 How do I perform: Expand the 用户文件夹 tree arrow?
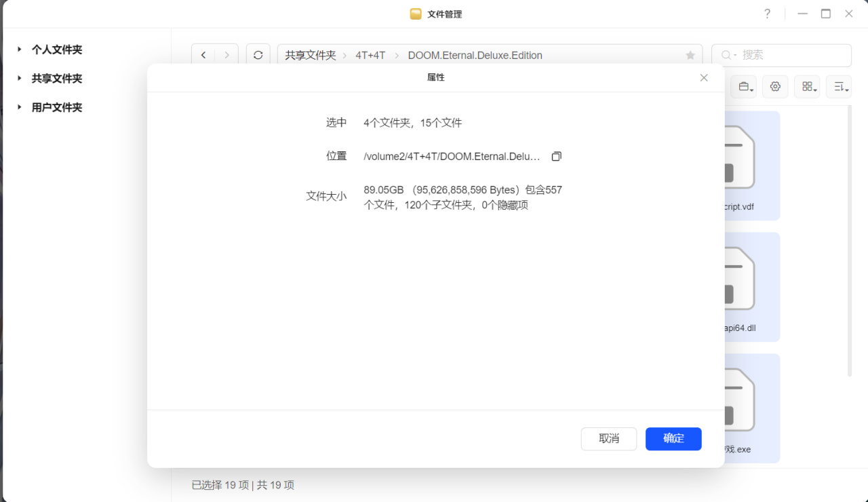point(20,107)
